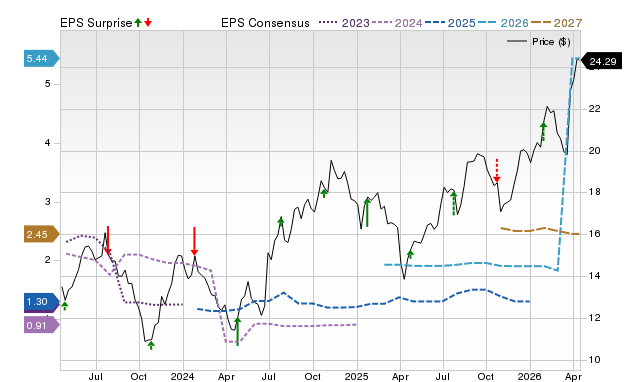The image size is (640, 382).
Task: Select the green surprise arrow after April 2025
Action: tap(411, 255)
